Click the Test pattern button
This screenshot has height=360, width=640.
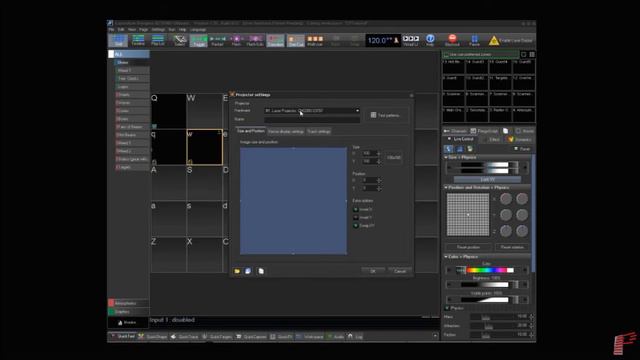click(x=385, y=116)
